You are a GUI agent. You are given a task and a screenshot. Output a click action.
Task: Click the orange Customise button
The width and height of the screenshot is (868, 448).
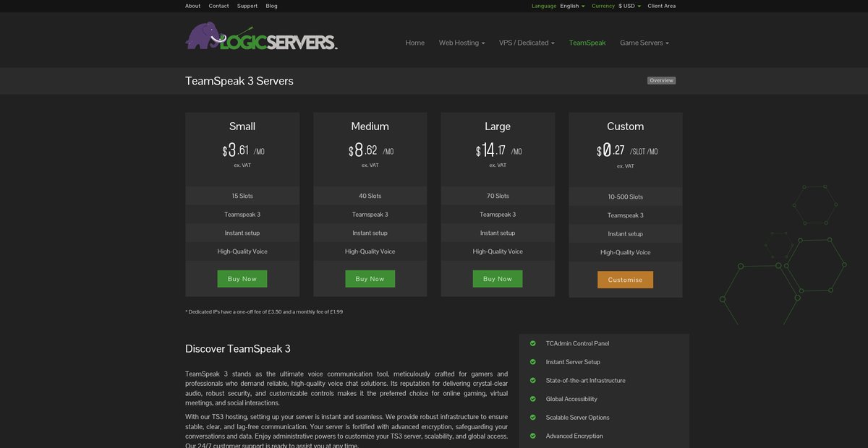(x=625, y=280)
